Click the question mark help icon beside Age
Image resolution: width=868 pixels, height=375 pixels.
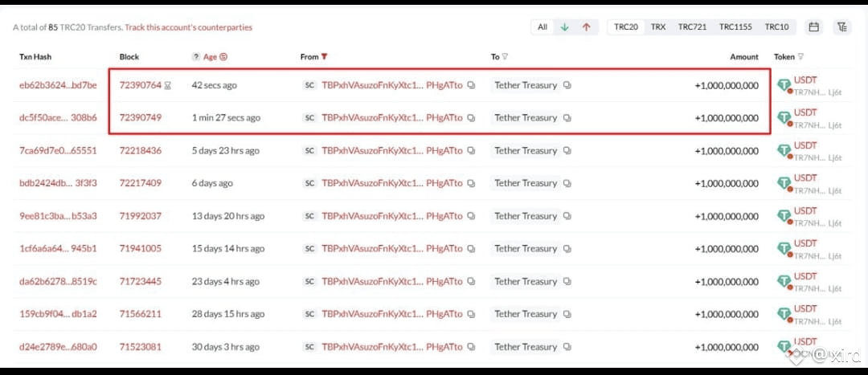coord(195,57)
